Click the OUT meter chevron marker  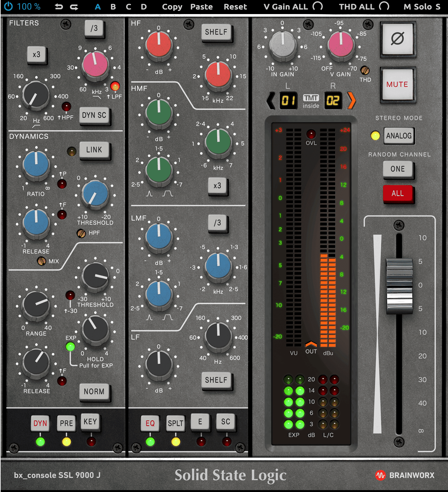coord(311,344)
